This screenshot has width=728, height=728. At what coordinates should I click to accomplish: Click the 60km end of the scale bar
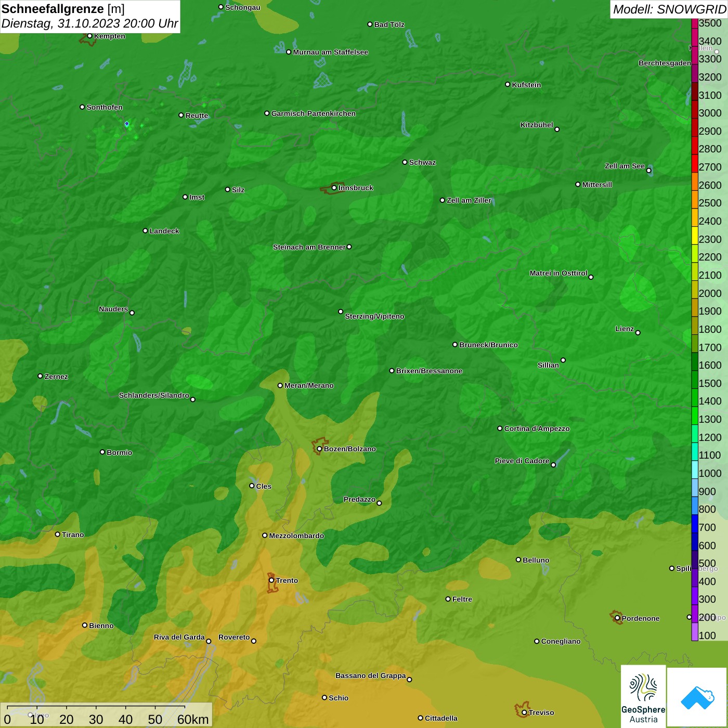[x=192, y=719]
